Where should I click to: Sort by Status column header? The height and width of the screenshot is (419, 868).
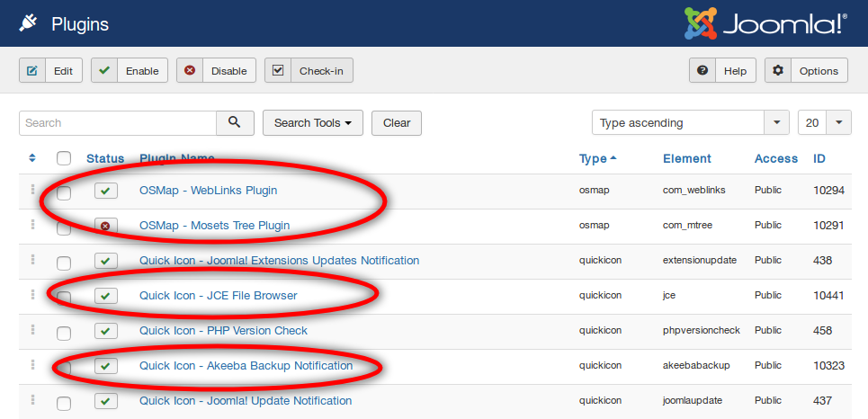point(105,158)
